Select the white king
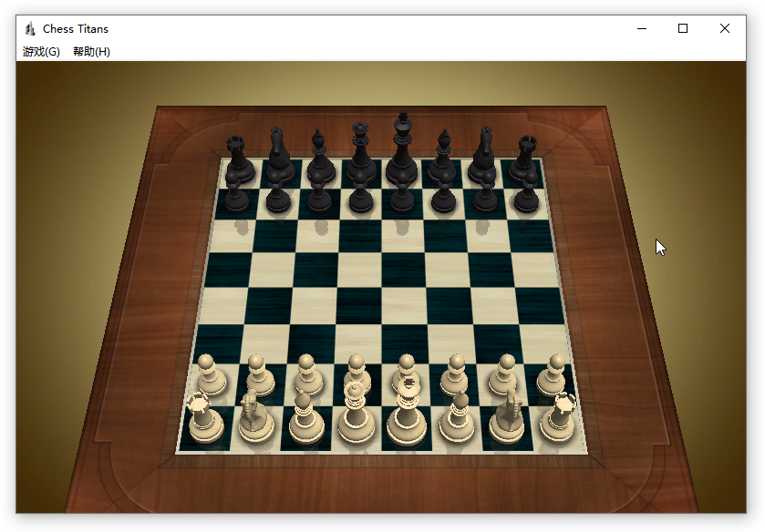The height and width of the screenshot is (532, 765). tap(407, 412)
